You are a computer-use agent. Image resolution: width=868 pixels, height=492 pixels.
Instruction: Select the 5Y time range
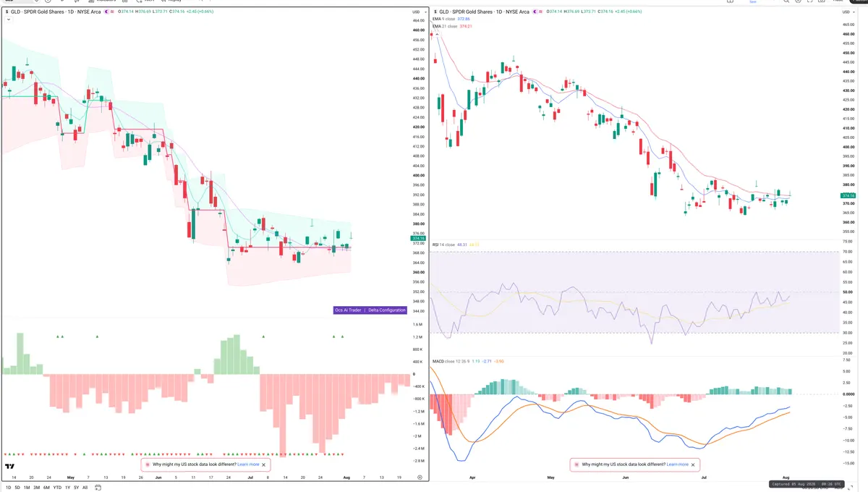pos(77,488)
